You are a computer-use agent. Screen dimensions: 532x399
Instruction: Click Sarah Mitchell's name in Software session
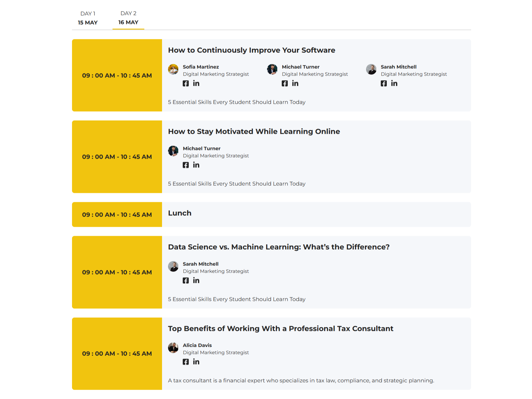(x=398, y=67)
